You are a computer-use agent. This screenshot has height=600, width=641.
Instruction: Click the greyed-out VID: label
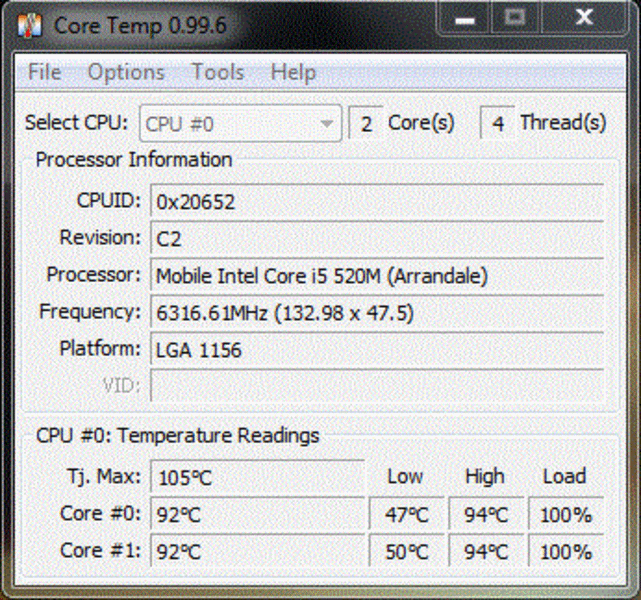(121, 386)
